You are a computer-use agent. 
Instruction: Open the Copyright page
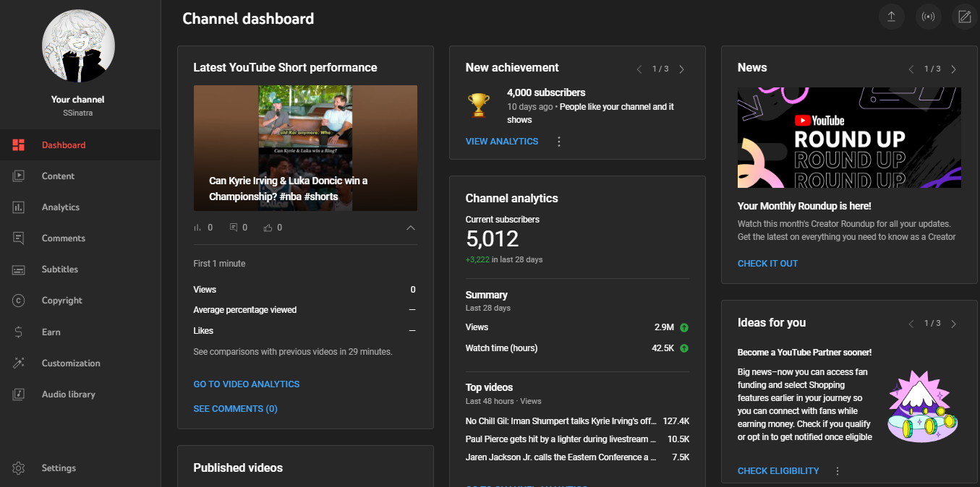point(80,301)
